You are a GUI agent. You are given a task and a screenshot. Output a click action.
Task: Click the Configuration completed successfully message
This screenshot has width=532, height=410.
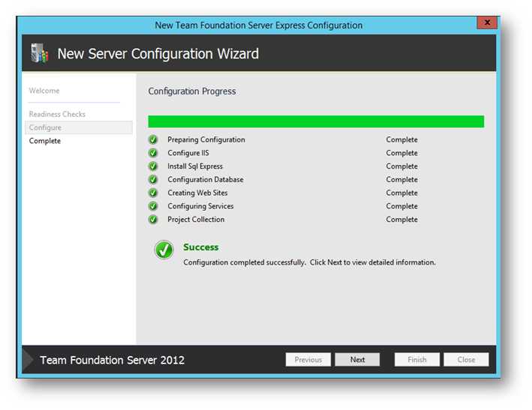(x=309, y=262)
